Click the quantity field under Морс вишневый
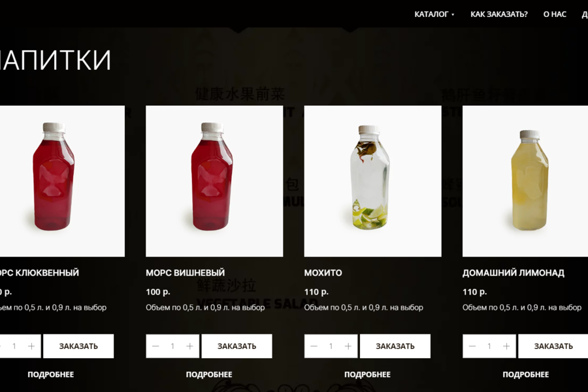Viewport: 588px width, 392px height. tap(172, 346)
